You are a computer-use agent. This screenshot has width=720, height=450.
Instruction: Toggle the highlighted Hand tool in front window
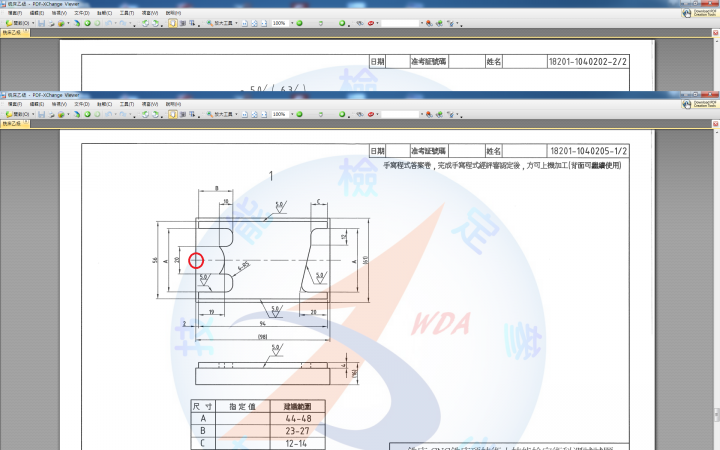point(172,114)
